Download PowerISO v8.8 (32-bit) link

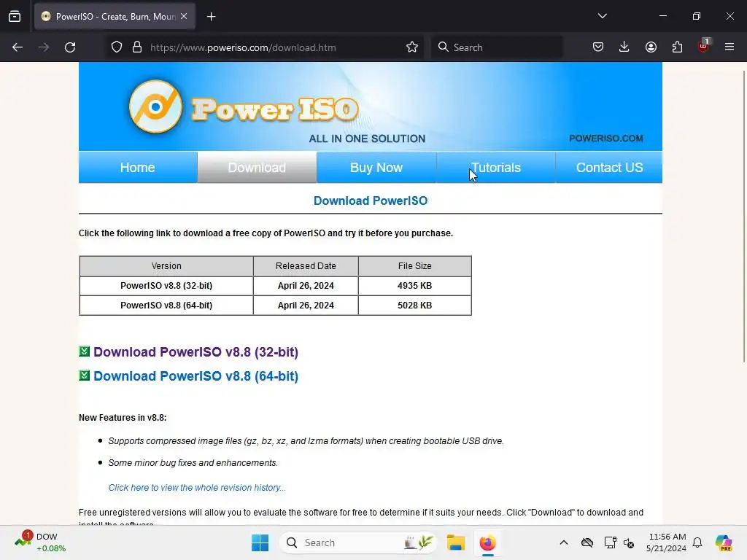pos(196,352)
